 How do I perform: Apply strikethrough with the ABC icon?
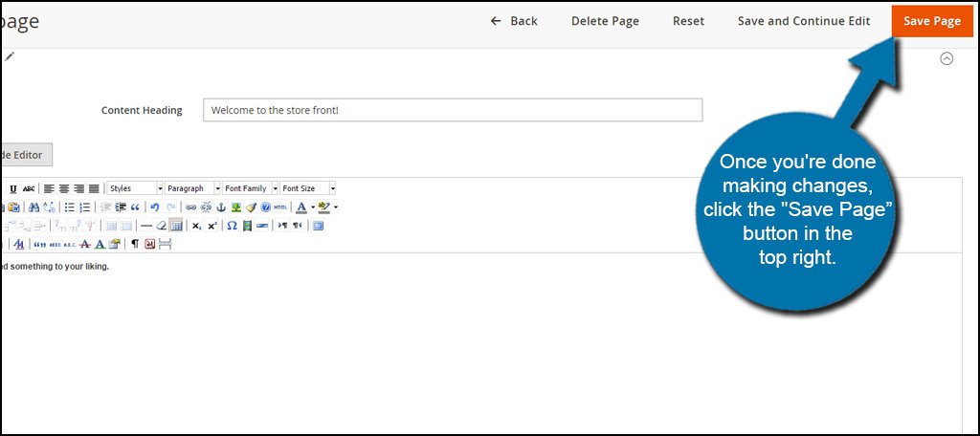pyautogui.click(x=29, y=188)
